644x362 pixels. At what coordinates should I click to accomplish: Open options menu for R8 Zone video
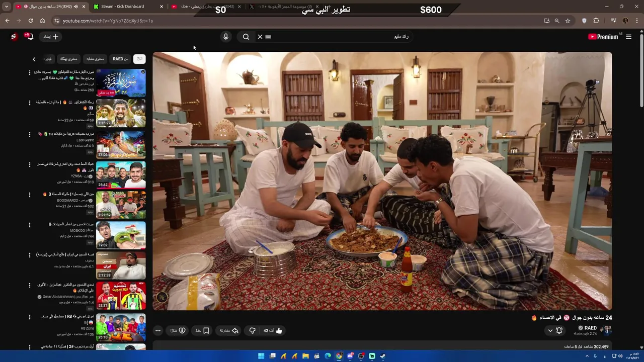pos(30,317)
